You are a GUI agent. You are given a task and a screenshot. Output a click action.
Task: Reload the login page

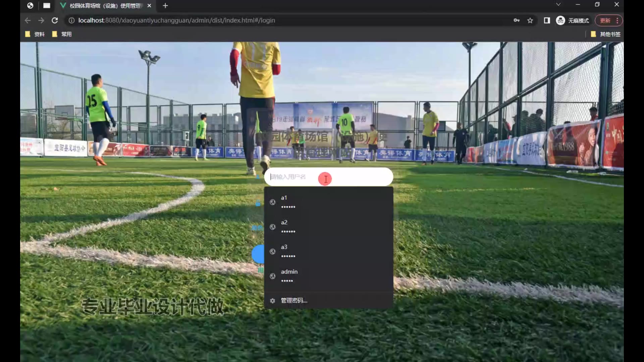55,20
